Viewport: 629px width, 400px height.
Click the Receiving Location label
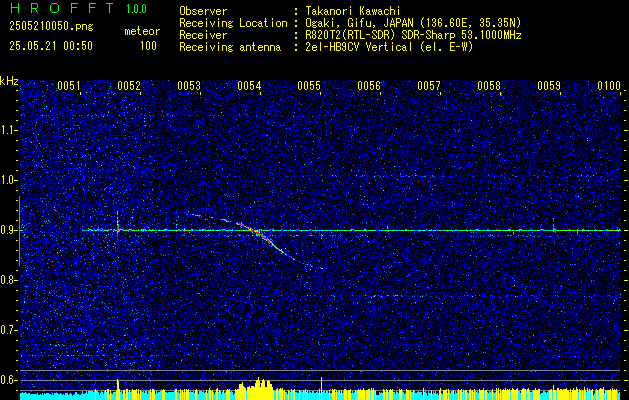click(233, 23)
